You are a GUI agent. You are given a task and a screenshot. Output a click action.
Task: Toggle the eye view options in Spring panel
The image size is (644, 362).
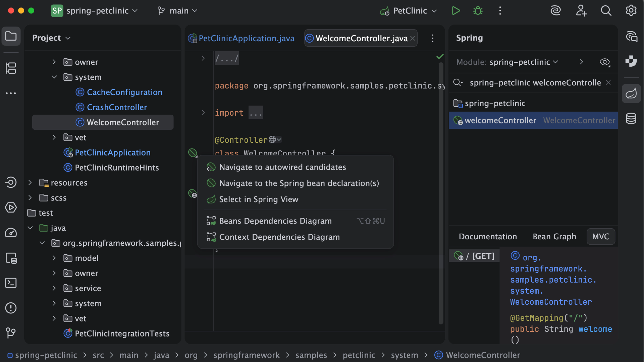tap(605, 62)
